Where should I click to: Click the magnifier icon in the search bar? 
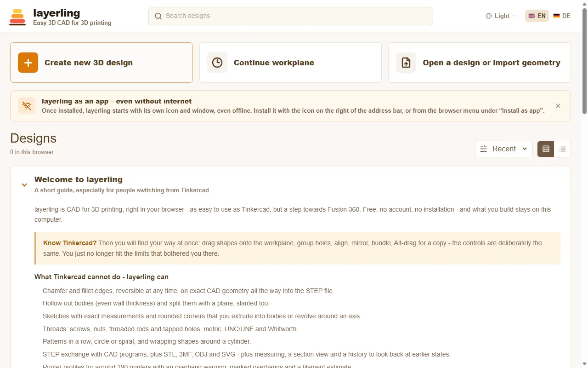158,16
